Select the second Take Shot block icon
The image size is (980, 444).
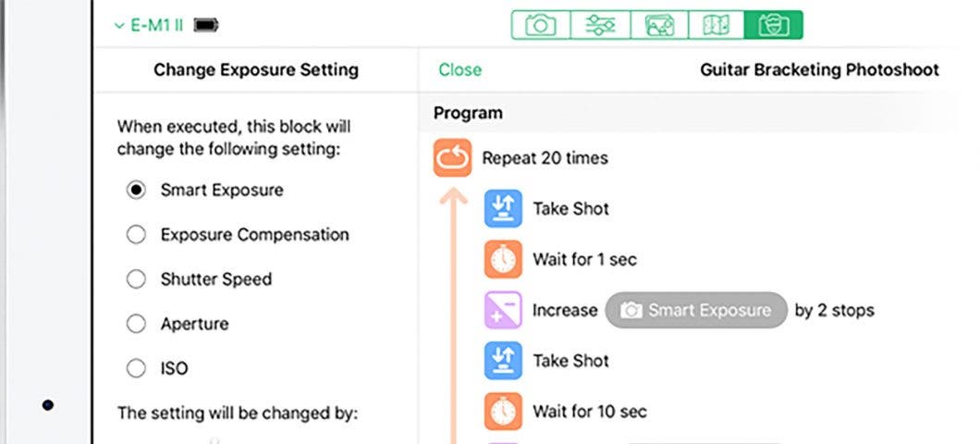click(503, 361)
